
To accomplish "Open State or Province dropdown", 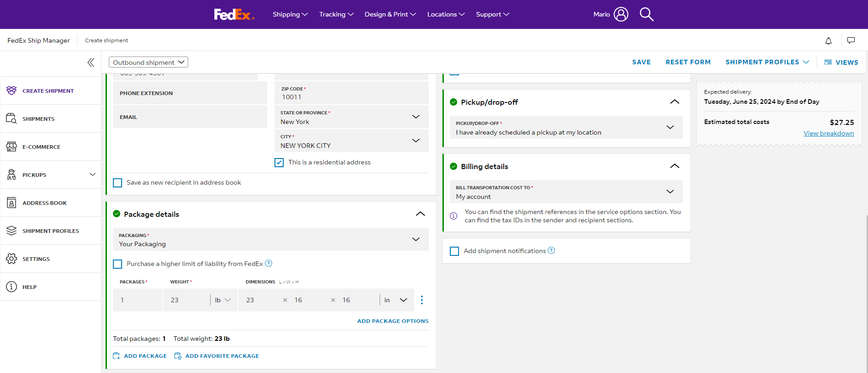I will (352, 117).
